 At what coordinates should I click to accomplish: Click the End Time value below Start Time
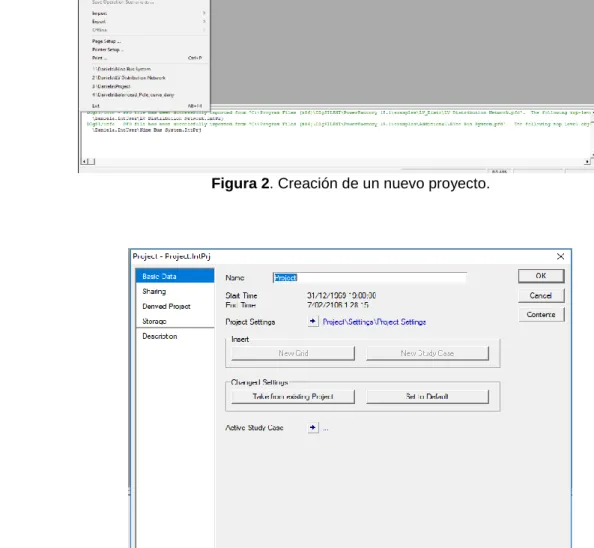pos(338,305)
